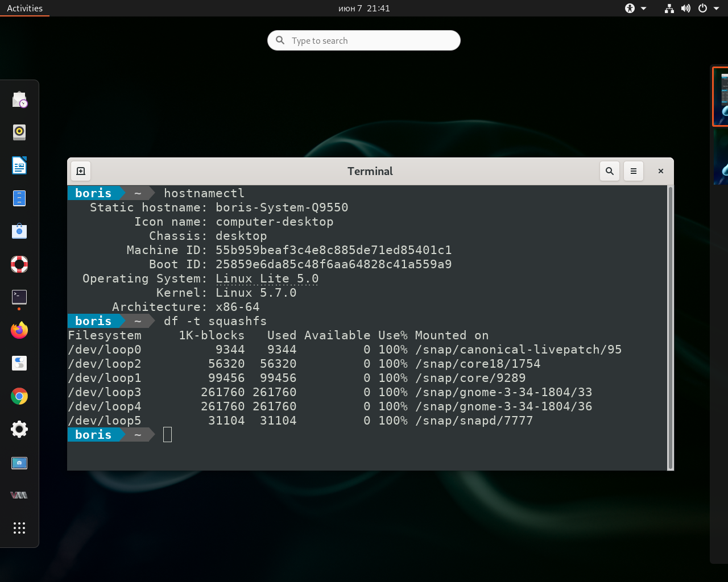This screenshot has width=728, height=582.
Task: Open the Terminal search with magnifier icon
Action: click(609, 171)
